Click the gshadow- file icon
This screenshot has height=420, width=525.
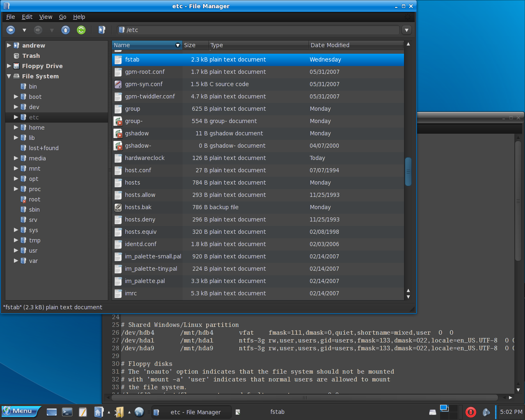click(x=118, y=146)
